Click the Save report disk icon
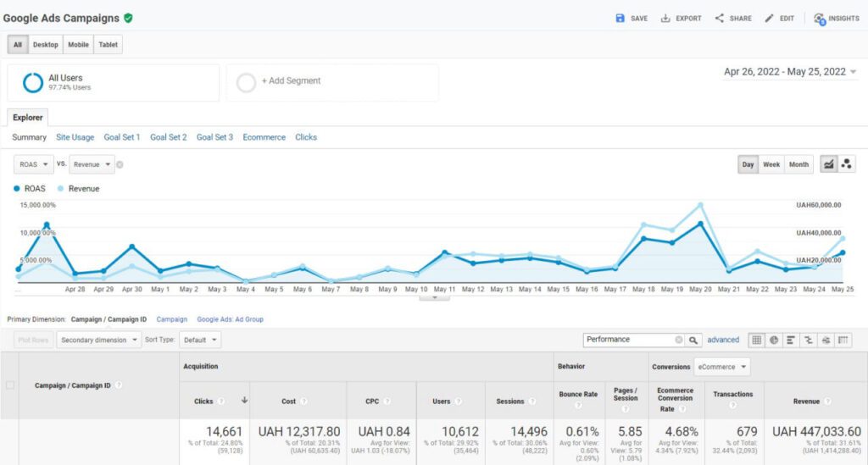 pos(620,18)
